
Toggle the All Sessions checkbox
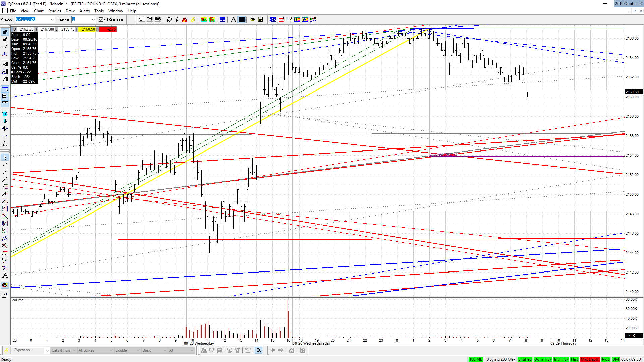(101, 20)
